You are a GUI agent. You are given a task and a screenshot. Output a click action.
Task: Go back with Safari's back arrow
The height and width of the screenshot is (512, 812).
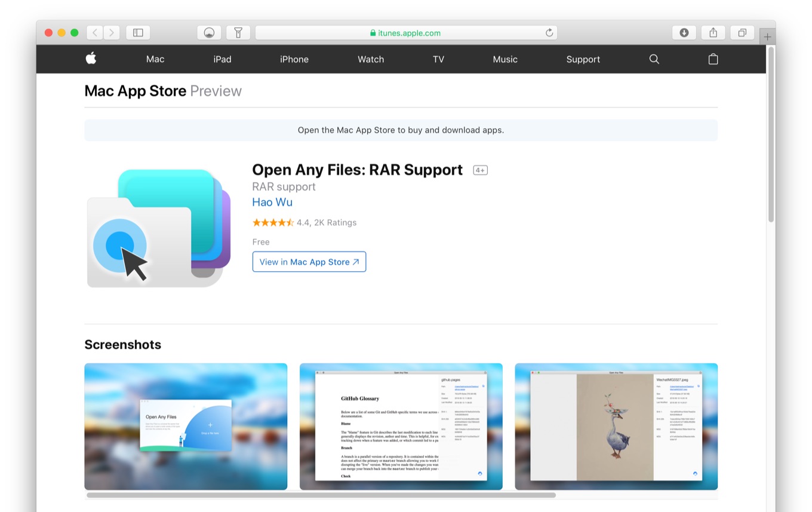point(95,33)
